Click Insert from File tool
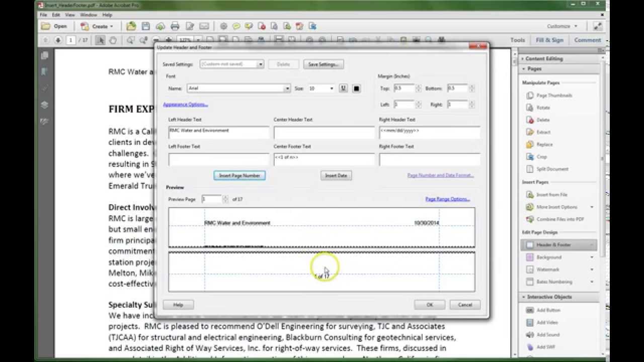This screenshot has width=644, height=362. [x=546, y=195]
